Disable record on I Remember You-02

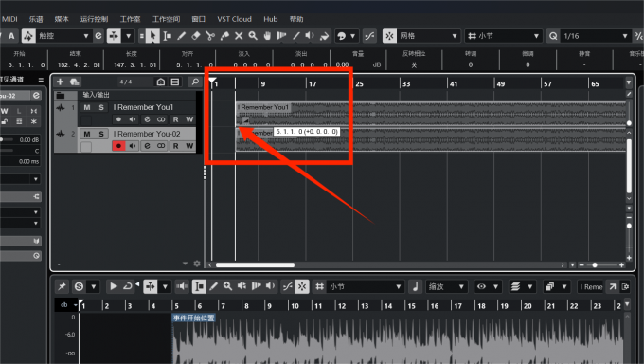pos(118,146)
